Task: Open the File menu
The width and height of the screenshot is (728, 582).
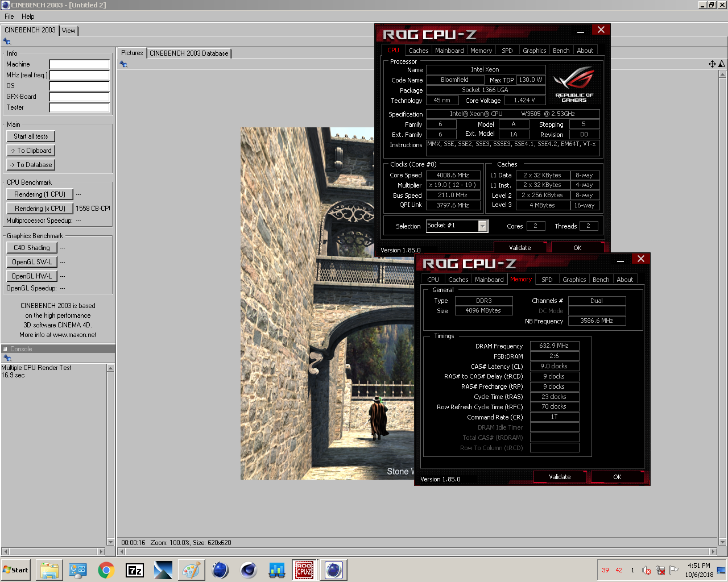Action: 9,16
